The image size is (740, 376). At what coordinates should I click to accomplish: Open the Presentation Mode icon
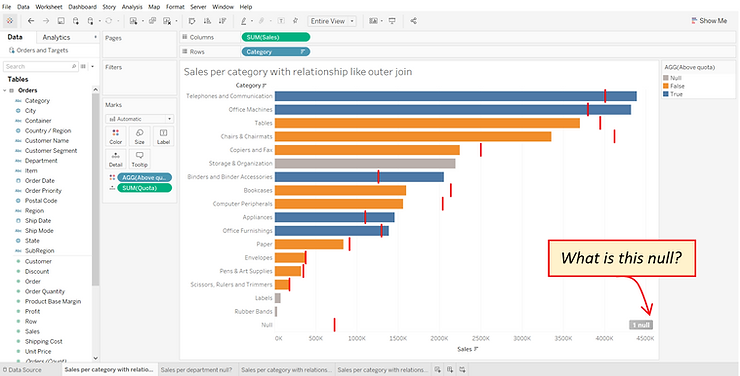(392, 21)
